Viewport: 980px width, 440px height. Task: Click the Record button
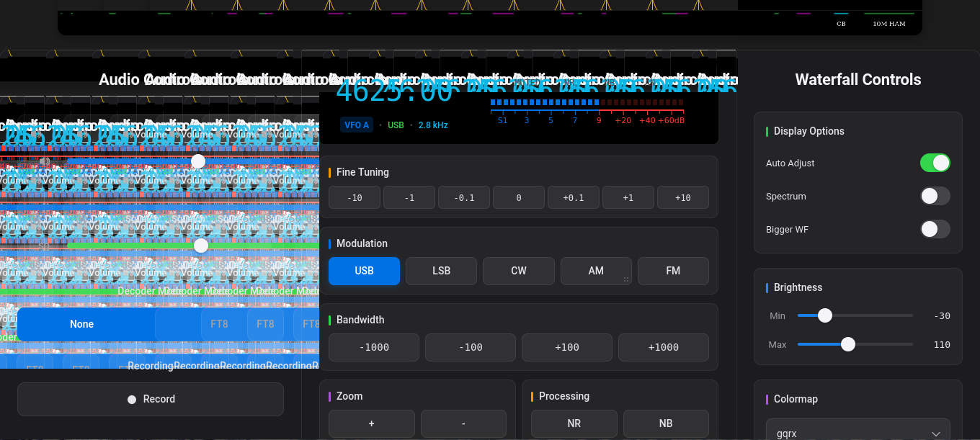coord(151,399)
